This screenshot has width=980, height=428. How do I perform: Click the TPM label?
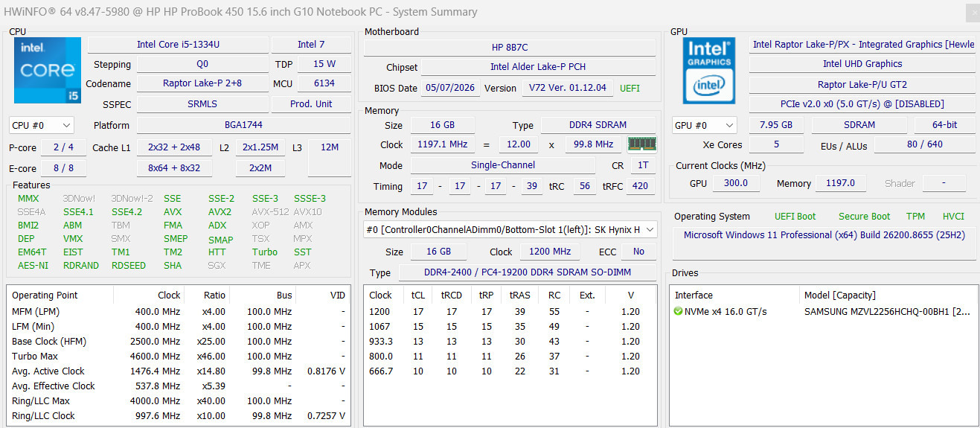click(x=915, y=217)
